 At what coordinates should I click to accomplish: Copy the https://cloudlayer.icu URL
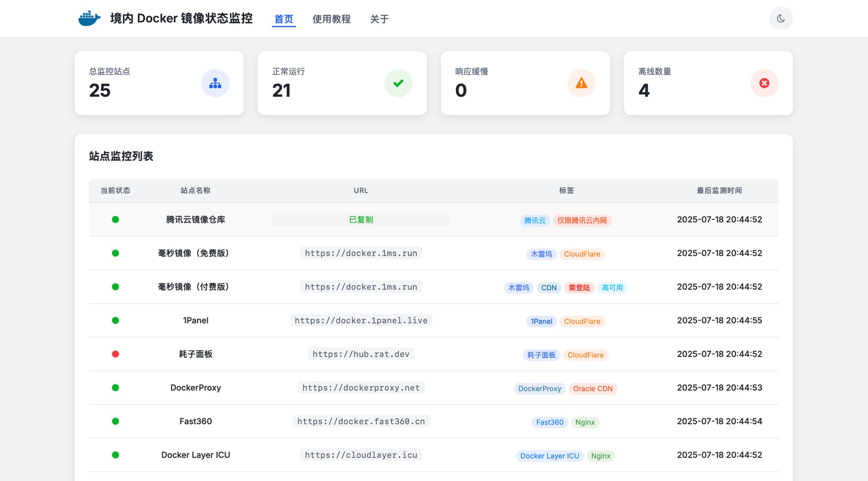361,455
